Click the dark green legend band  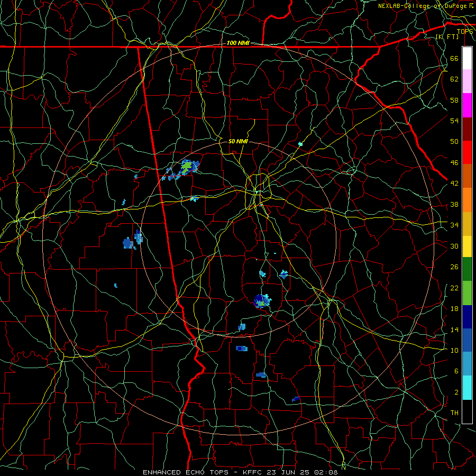point(467,269)
